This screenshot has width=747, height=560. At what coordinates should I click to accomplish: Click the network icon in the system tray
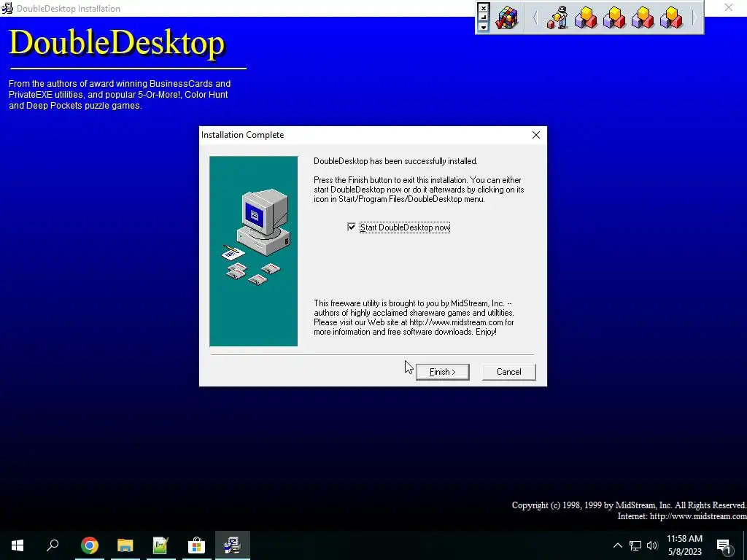pos(635,545)
